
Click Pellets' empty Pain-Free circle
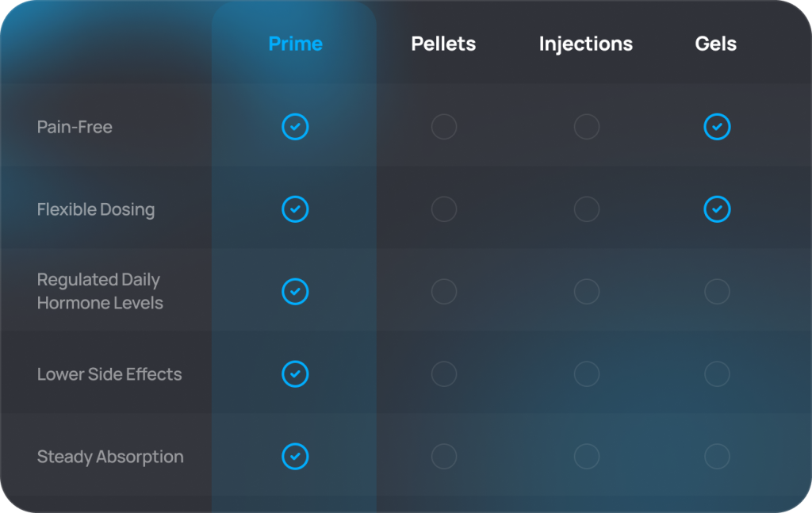pyautogui.click(x=444, y=127)
